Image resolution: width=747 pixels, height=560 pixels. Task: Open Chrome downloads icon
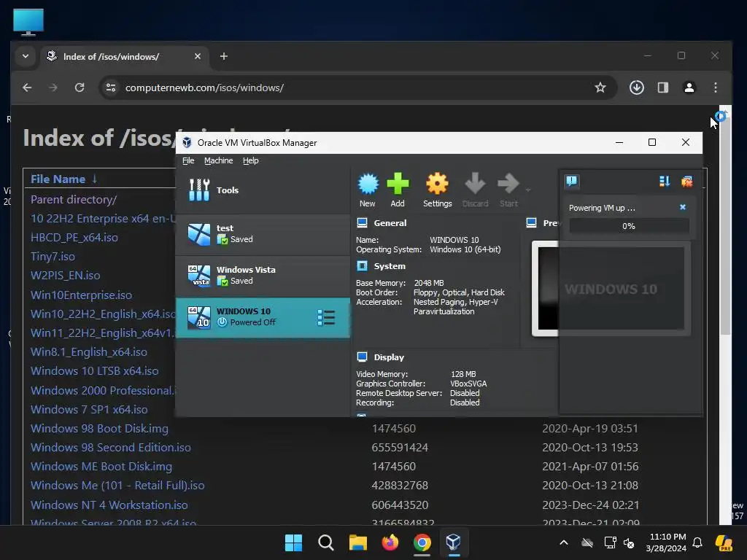636,87
